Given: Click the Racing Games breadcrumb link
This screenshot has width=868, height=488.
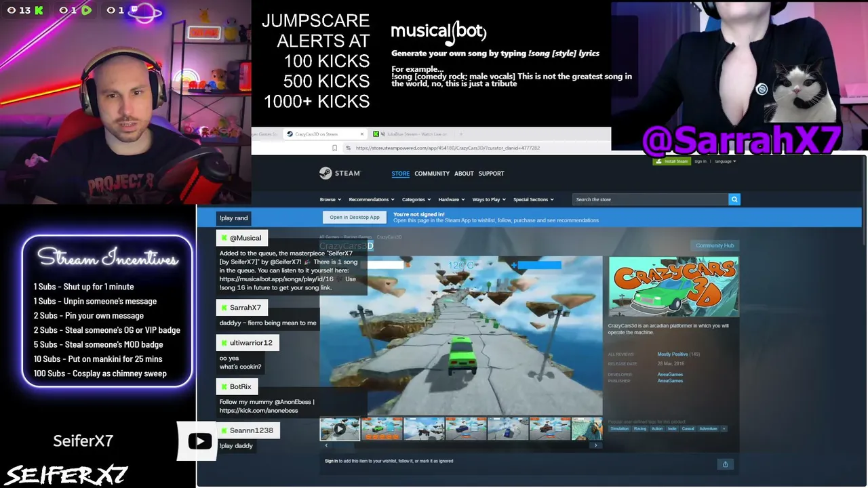Looking at the screenshot, I should [x=357, y=237].
